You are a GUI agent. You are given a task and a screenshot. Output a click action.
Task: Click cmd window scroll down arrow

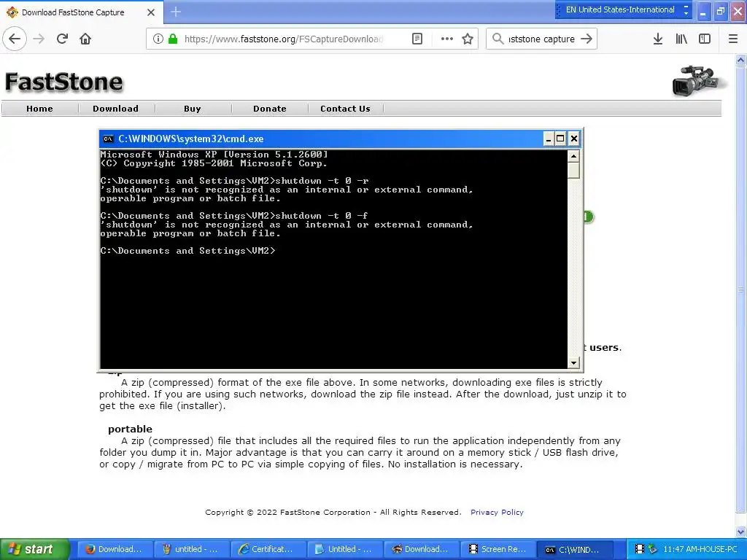pos(573,363)
